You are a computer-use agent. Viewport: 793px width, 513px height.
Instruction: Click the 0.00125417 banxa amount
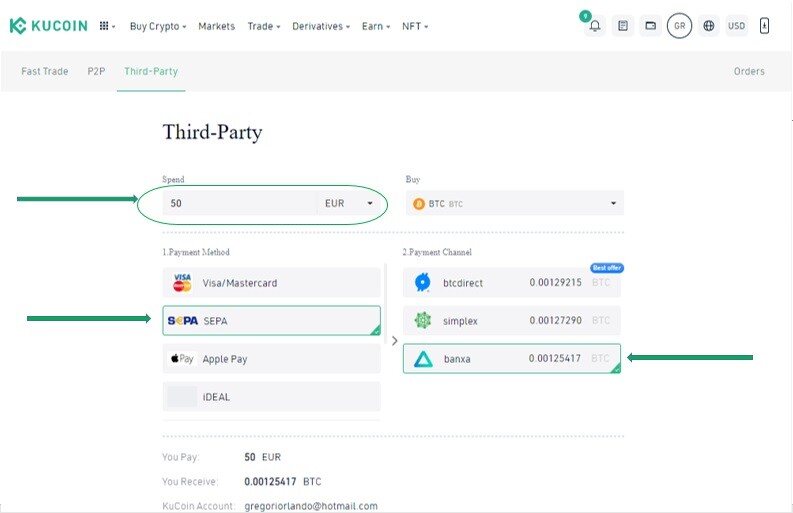point(555,358)
